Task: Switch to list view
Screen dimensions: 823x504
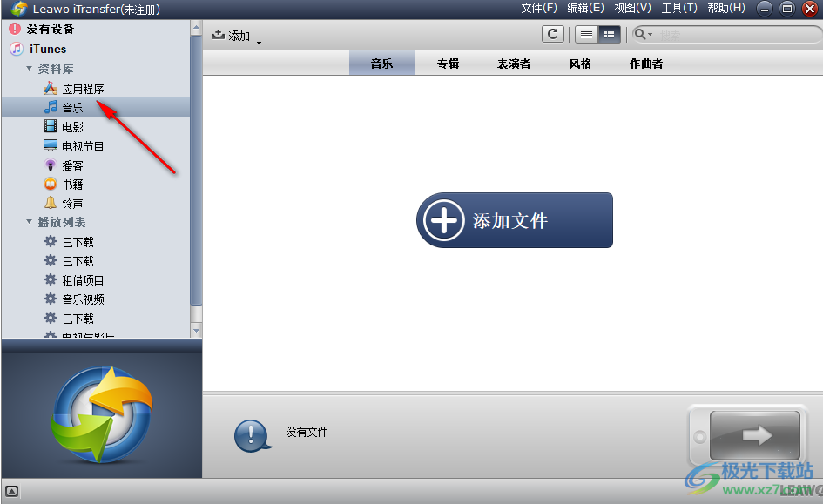Action: point(586,35)
